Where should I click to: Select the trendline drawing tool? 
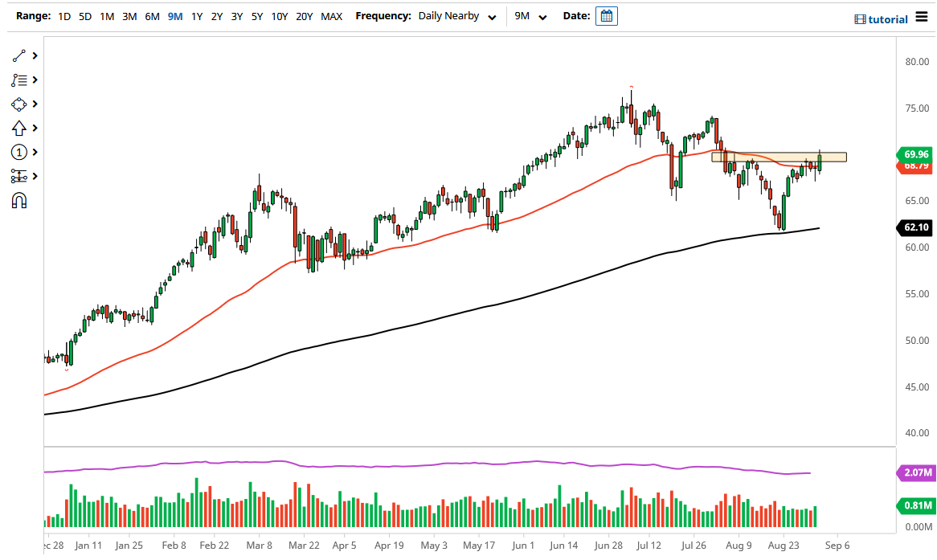coord(17,55)
